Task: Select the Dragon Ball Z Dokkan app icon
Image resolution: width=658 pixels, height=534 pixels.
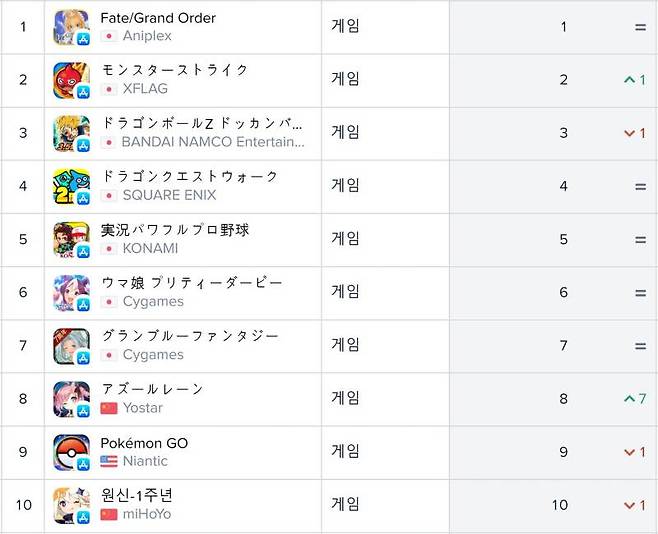Action: [71, 133]
